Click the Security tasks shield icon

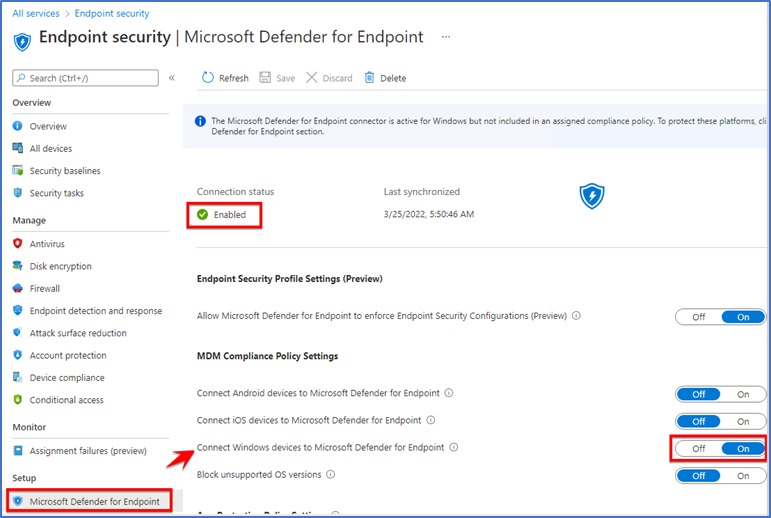click(x=18, y=193)
